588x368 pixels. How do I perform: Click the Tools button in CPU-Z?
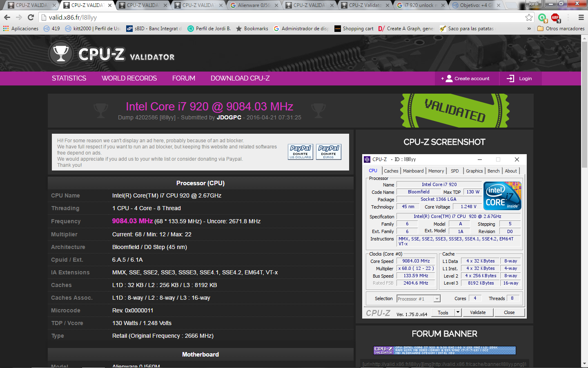click(x=443, y=312)
